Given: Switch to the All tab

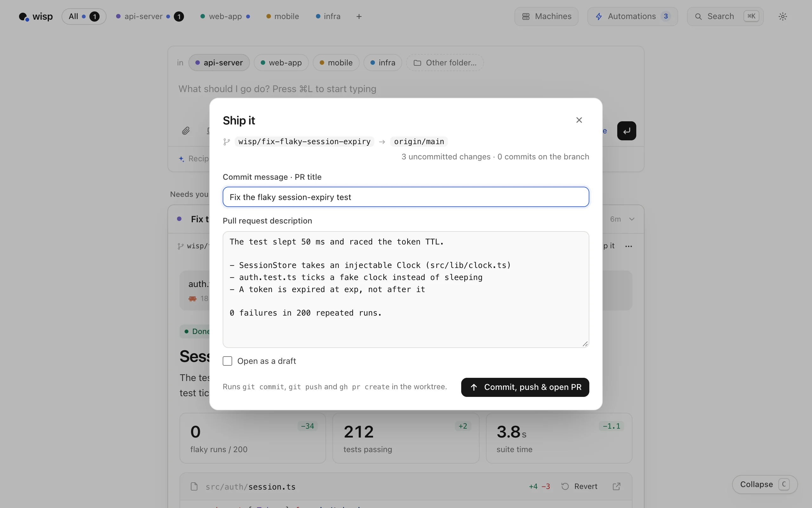Looking at the screenshot, I should (84, 17).
